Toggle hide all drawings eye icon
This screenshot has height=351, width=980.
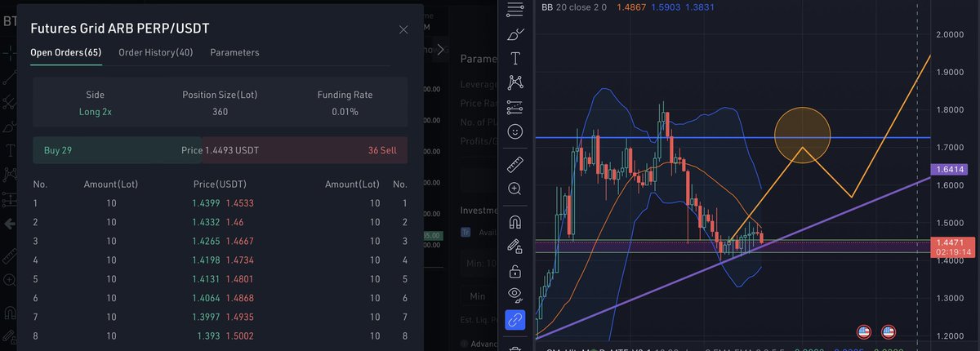(x=515, y=295)
